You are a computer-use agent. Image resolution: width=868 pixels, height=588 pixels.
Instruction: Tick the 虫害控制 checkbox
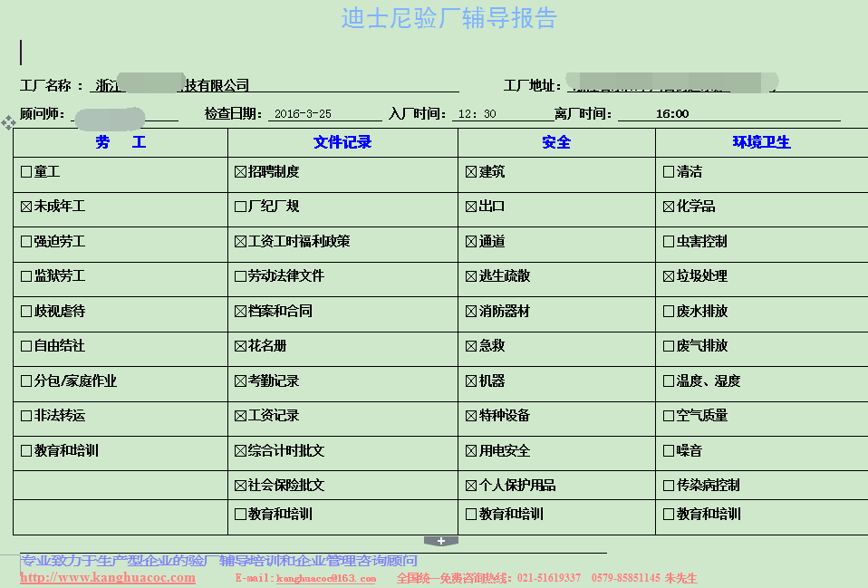tap(669, 242)
